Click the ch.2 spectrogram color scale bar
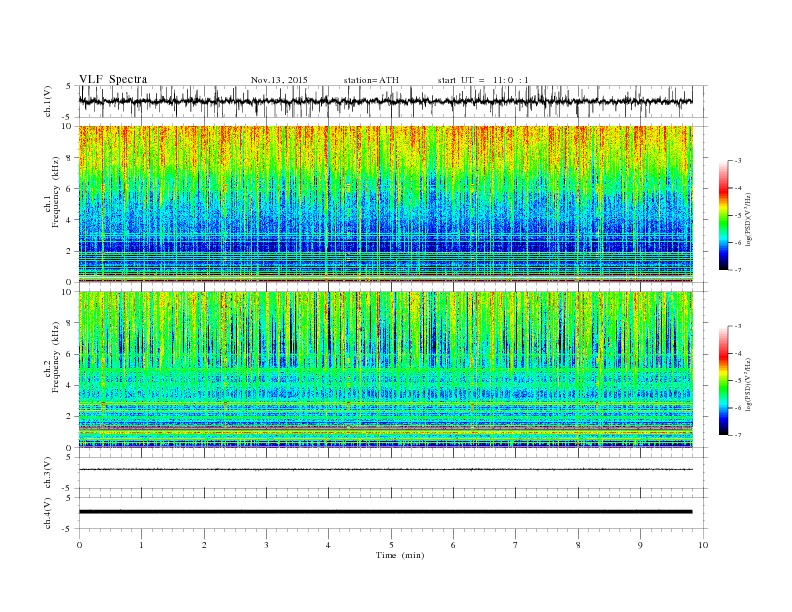 point(724,380)
